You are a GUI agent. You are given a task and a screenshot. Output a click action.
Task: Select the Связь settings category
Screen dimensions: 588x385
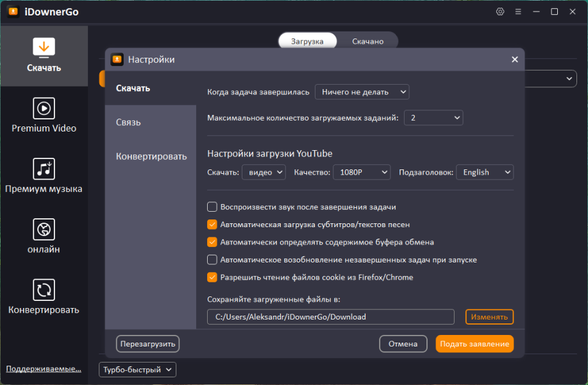coord(151,123)
